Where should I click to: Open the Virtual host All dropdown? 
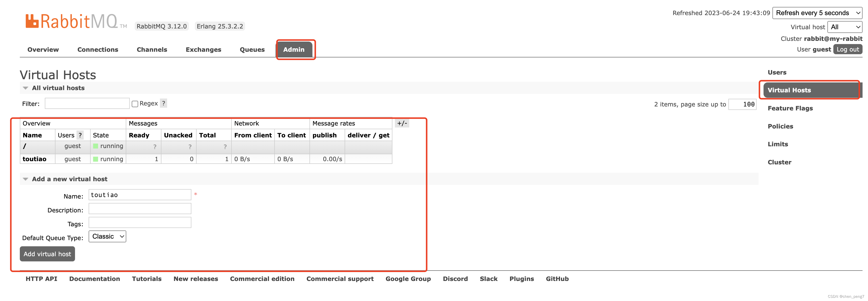click(845, 27)
